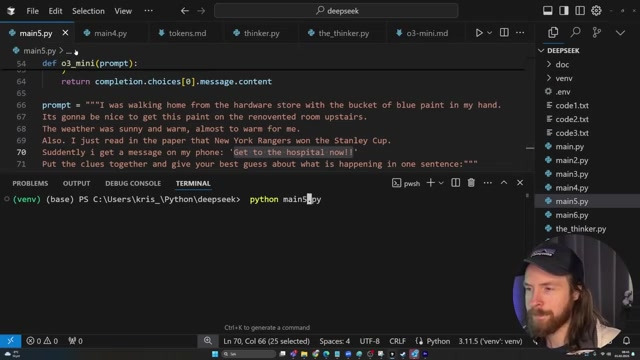The width and height of the screenshot is (640, 360).
Task: Open the .env file
Action: [563, 92]
